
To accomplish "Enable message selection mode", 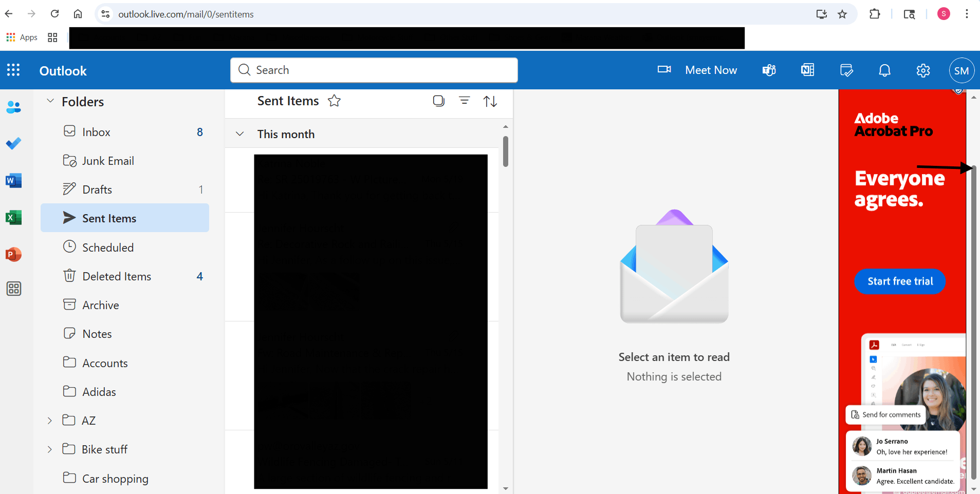I will click(438, 101).
